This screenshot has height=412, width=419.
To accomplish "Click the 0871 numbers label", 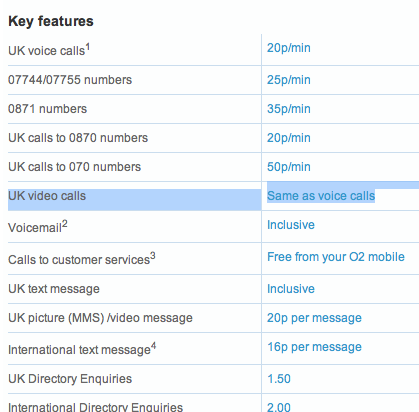I will pos(47,109).
